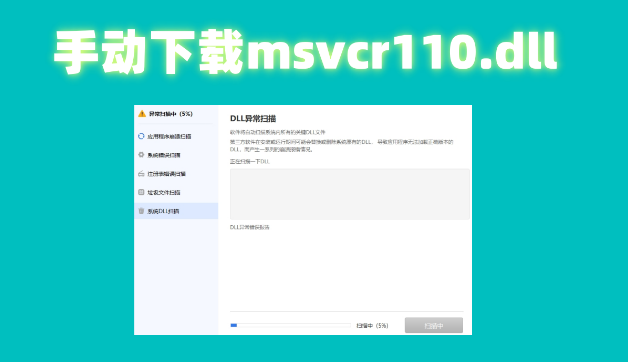Choose the 注册表错误扫描 sidebar entry
Screen dimensions: 628x362
[176, 174]
